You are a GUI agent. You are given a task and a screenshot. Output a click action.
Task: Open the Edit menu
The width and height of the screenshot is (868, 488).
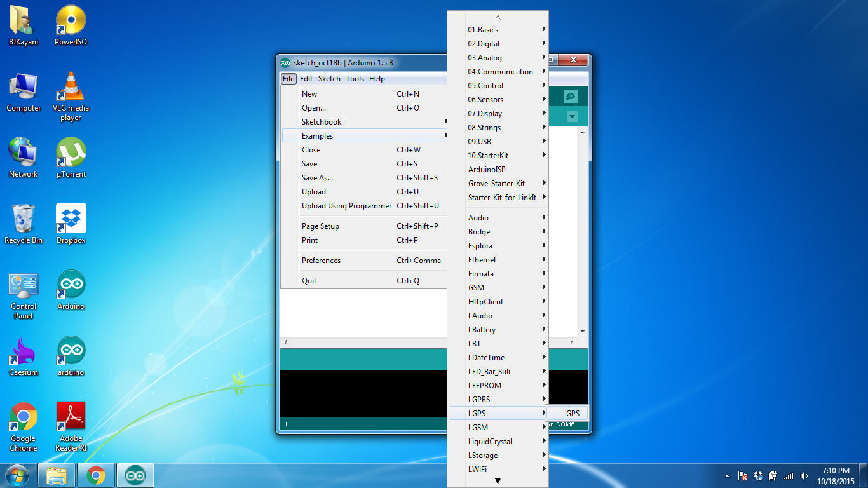point(306,79)
